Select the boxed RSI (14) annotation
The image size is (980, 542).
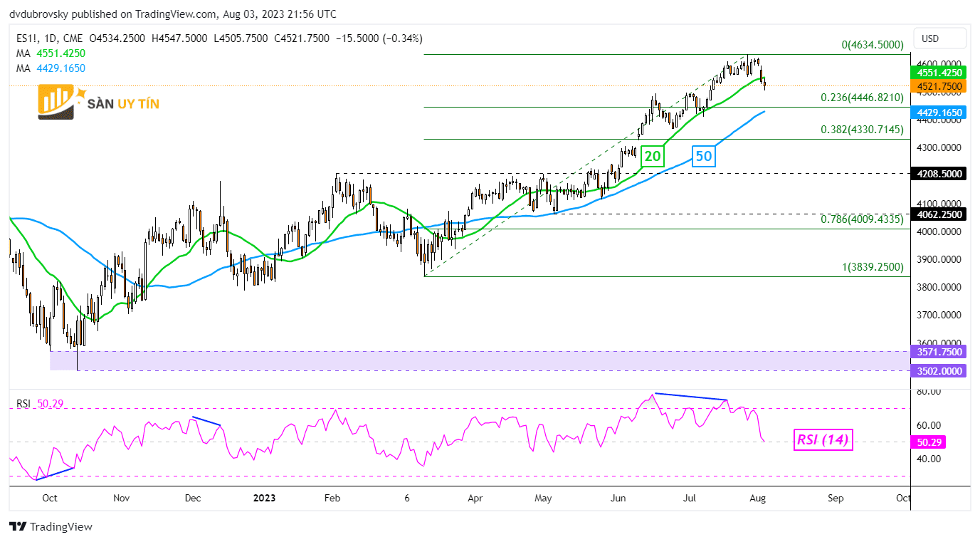pos(822,440)
